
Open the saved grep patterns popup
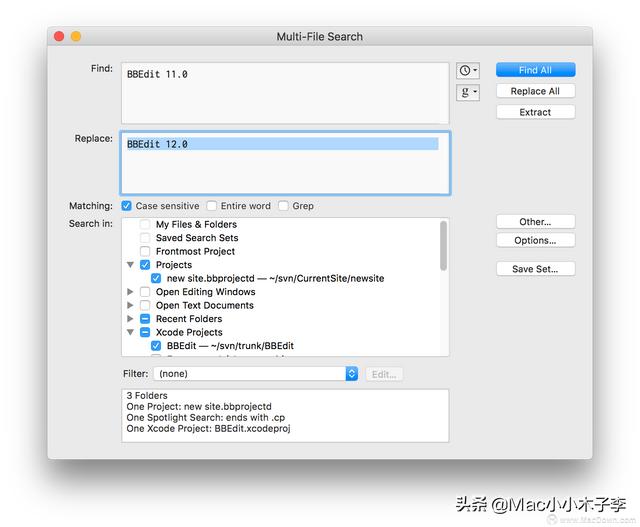tap(467, 92)
